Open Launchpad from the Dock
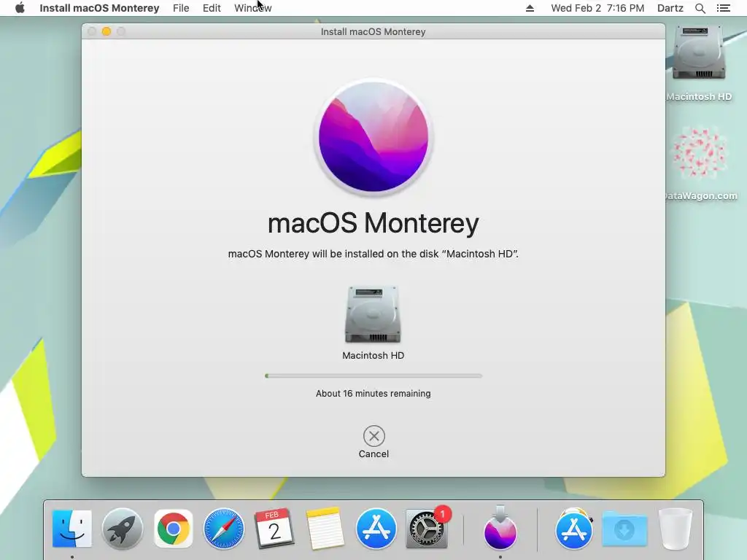The width and height of the screenshot is (747, 560). [x=123, y=529]
